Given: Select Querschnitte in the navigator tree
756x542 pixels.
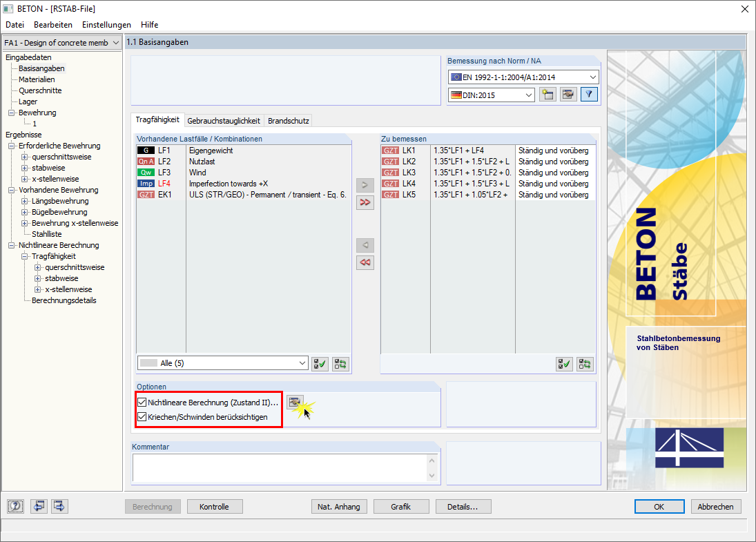Looking at the screenshot, I should point(40,90).
